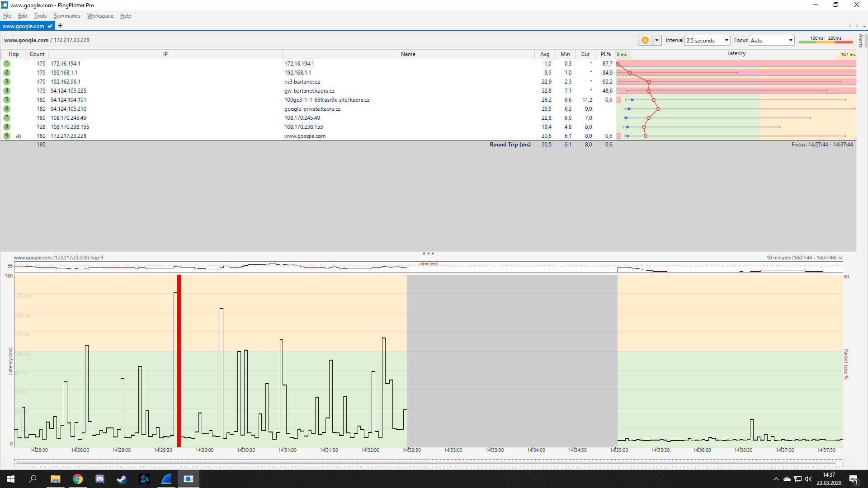Viewport: 868px width, 488px height.
Task: Open the Summaries menu
Action: [66, 16]
